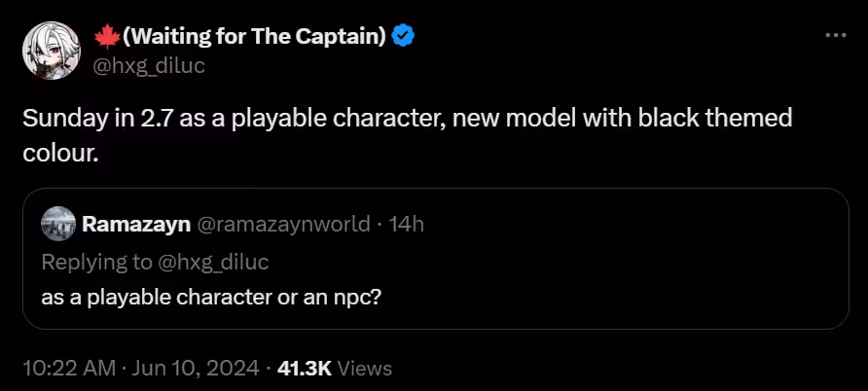Click the word "colour." ending the tweet
Screen dimensions: 868x391
point(60,153)
